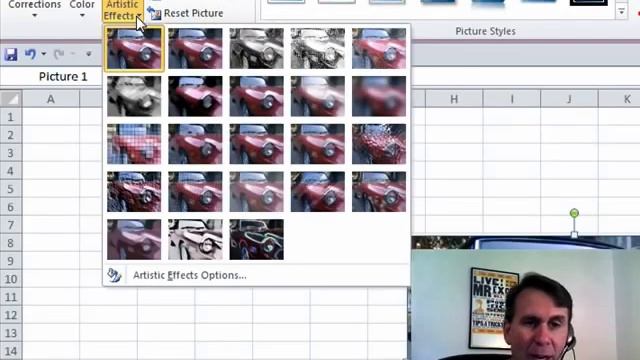640x360 pixels.
Task: Apply the Glow Diffused effect thumbnail
Action: click(x=318, y=96)
